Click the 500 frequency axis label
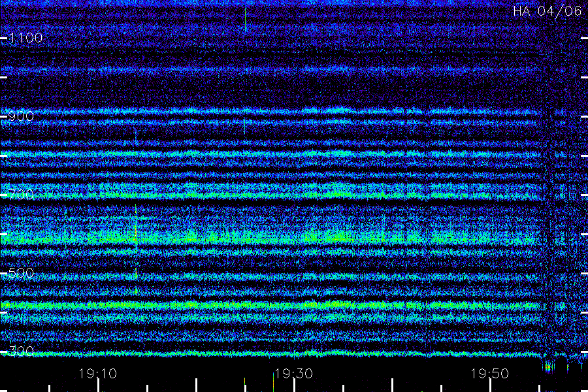The width and height of the screenshot is (588, 392). click(x=21, y=272)
